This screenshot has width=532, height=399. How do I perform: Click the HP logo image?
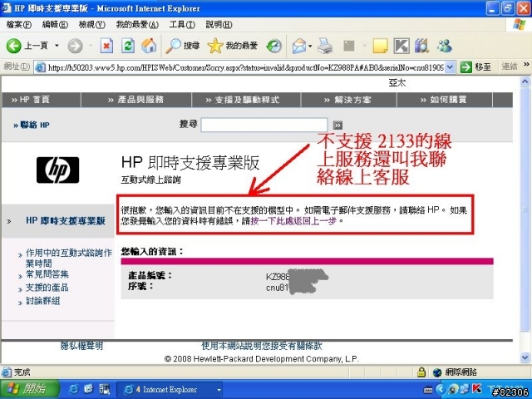pos(57,170)
